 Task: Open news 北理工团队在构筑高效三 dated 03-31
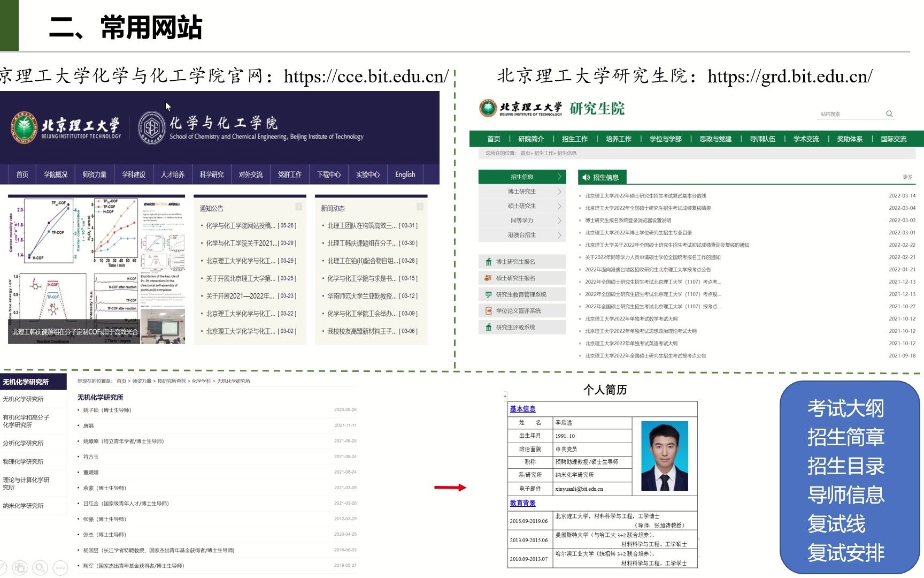[372, 226]
